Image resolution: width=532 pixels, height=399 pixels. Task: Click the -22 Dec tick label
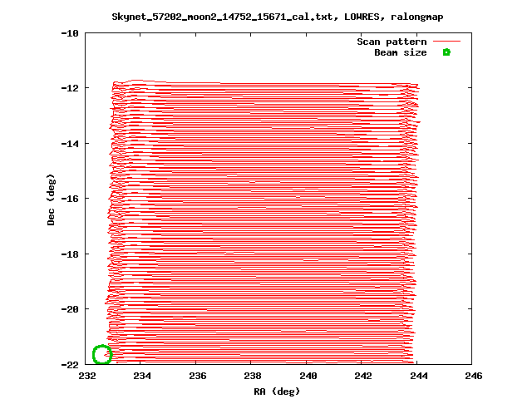(x=70, y=365)
